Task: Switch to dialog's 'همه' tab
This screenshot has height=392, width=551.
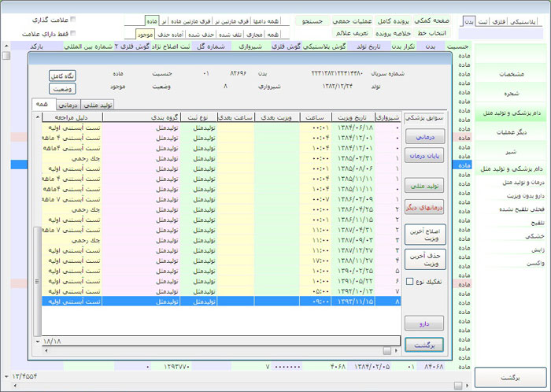Action: pos(43,104)
